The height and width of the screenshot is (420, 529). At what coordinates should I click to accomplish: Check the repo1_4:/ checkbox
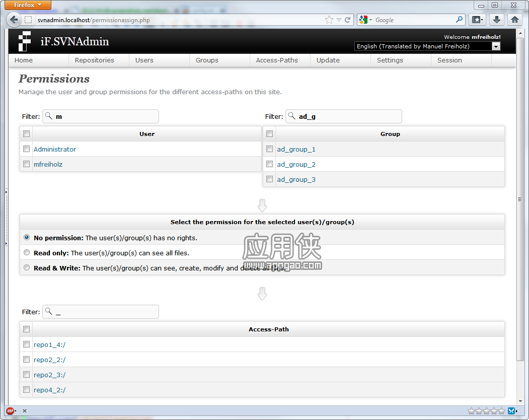(26, 344)
